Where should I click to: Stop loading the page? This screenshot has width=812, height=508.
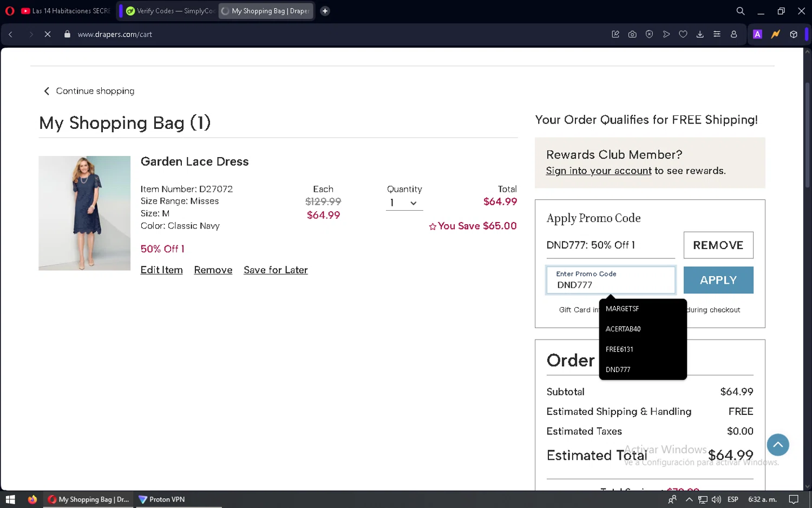point(48,34)
